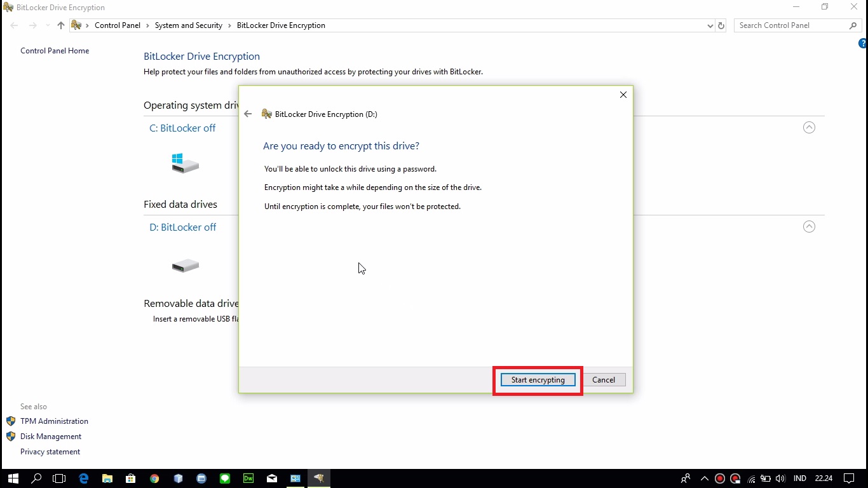Image resolution: width=868 pixels, height=488 pixels.
Task: Refresh the Control Panel address bar
Action: coord(721,25)
